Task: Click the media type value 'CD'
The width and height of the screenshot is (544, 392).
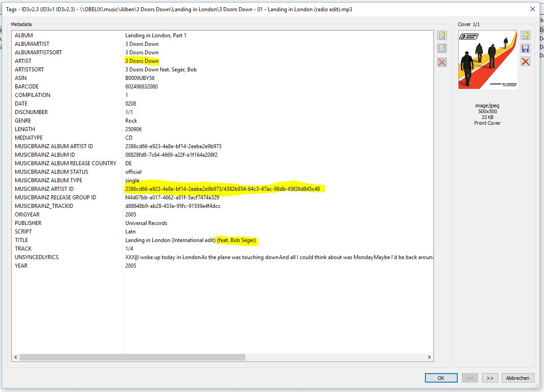Action: (x=129, y=138)
